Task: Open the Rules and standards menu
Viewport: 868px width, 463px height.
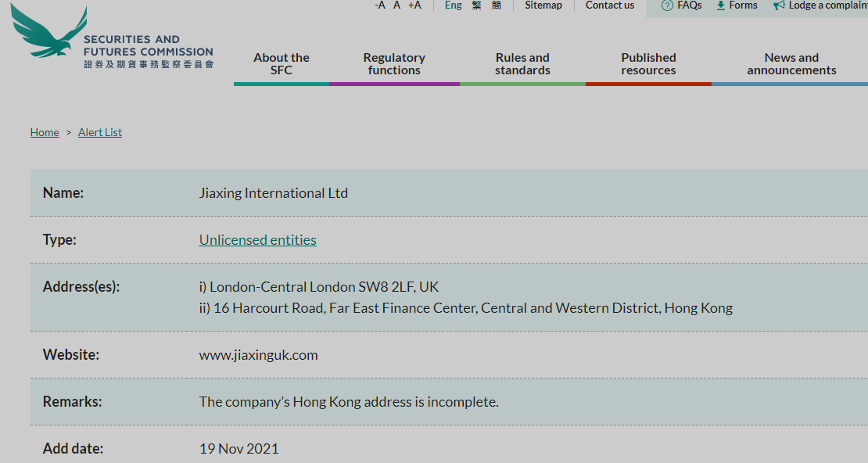Action: coord(522,63)
